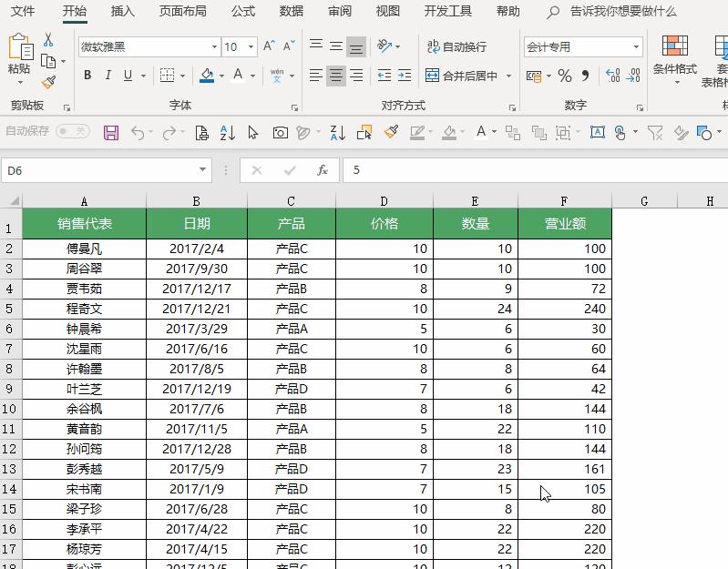Open font group dialog launcher
728x569 pixels.
click(294, 107)
